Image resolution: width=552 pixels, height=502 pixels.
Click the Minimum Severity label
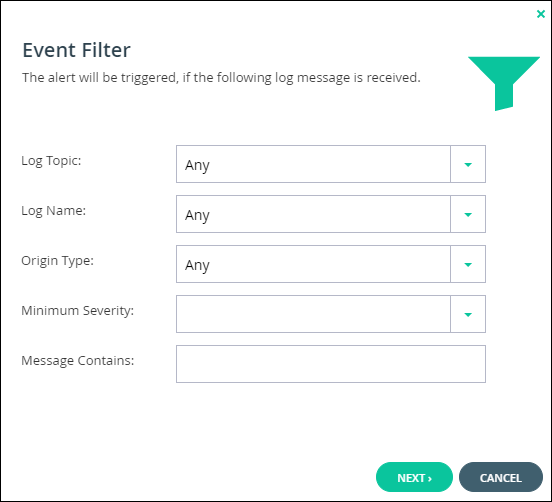point(77,311)
